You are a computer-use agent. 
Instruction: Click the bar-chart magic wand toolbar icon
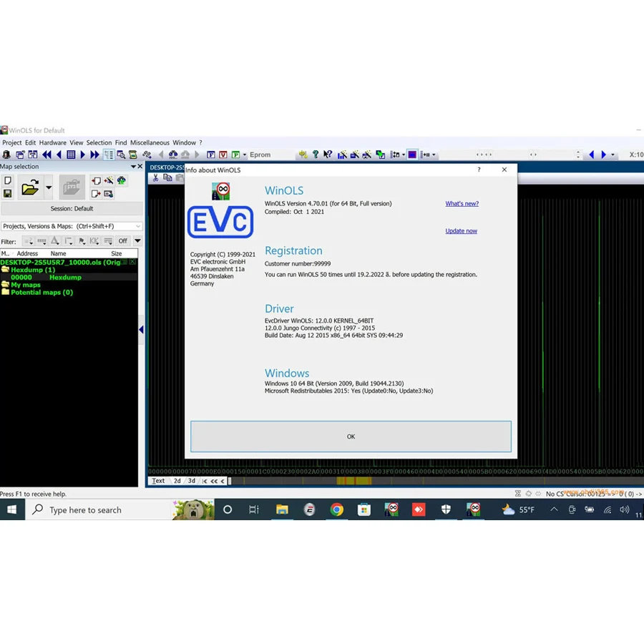(342, 155)
